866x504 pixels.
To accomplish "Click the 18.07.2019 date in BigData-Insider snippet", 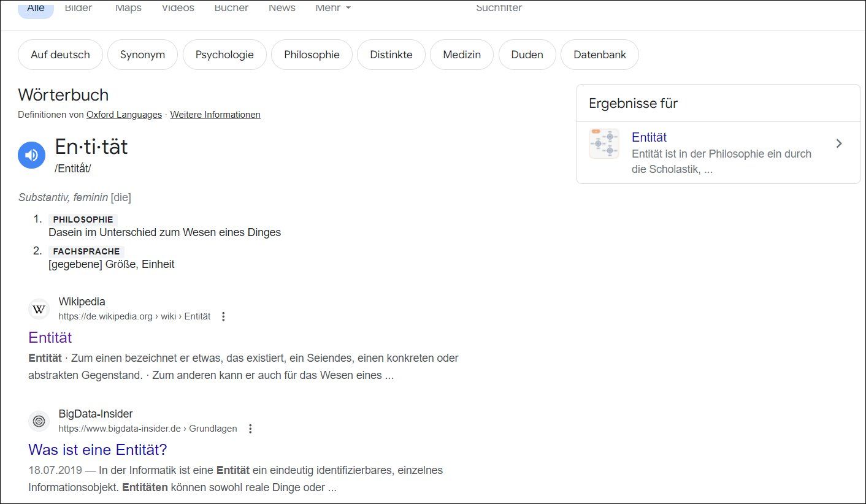I will point(55,470).
